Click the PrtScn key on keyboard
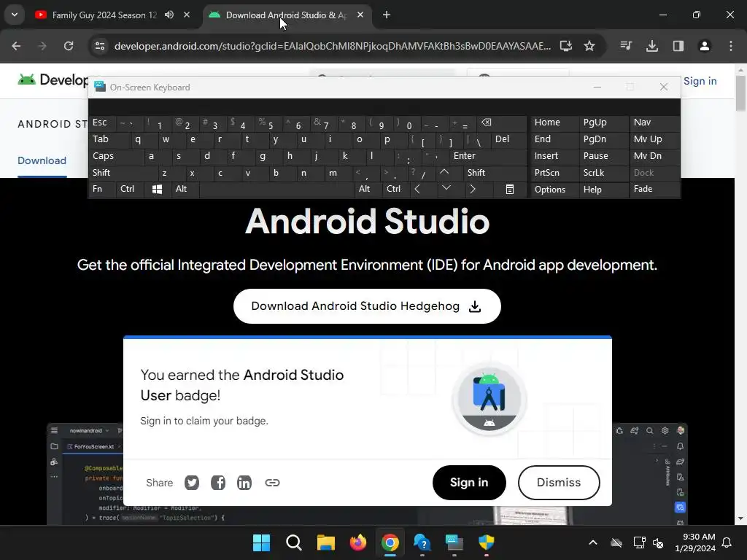Viewport: 747px width, 560px height. pos(554,172)
